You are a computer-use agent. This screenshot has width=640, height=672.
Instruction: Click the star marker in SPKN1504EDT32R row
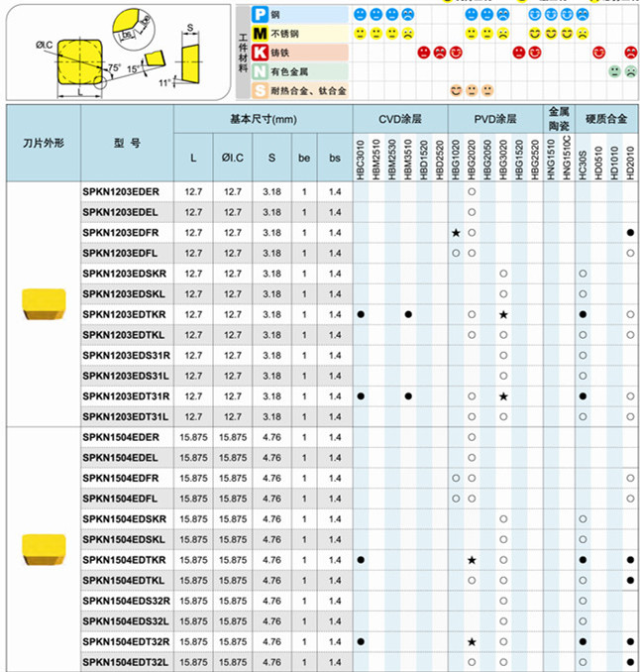472,642
